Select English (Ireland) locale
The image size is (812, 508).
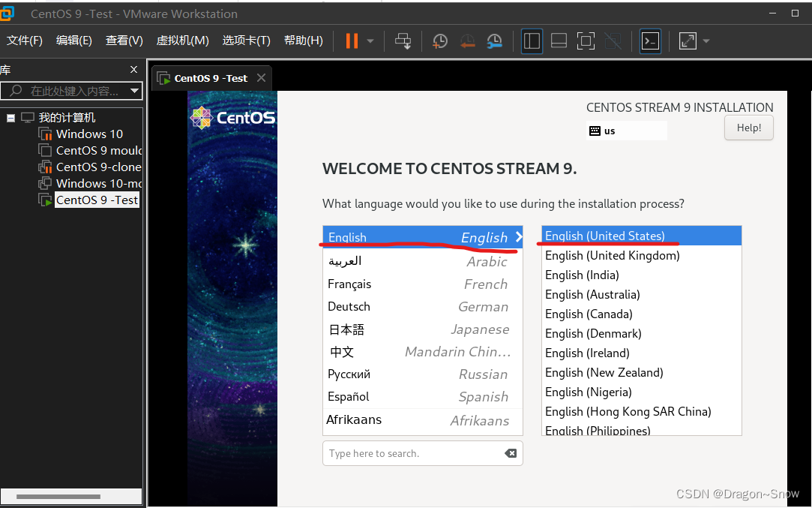(642, 353)
